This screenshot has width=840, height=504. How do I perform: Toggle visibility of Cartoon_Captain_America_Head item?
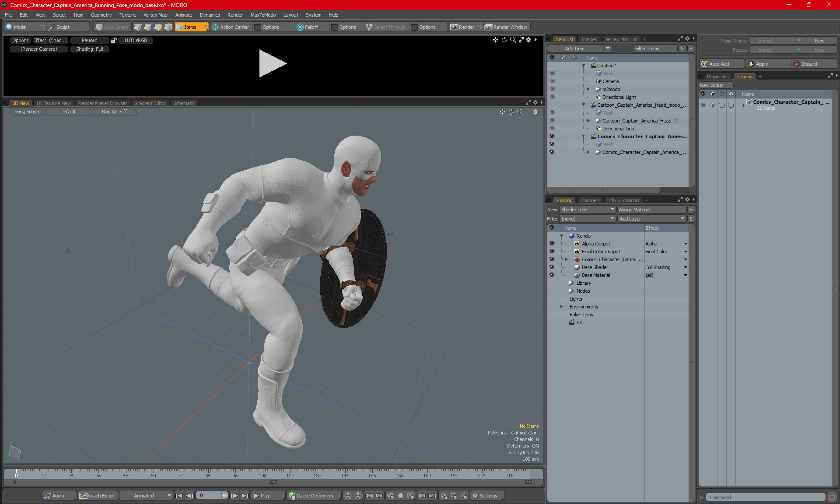552,120
